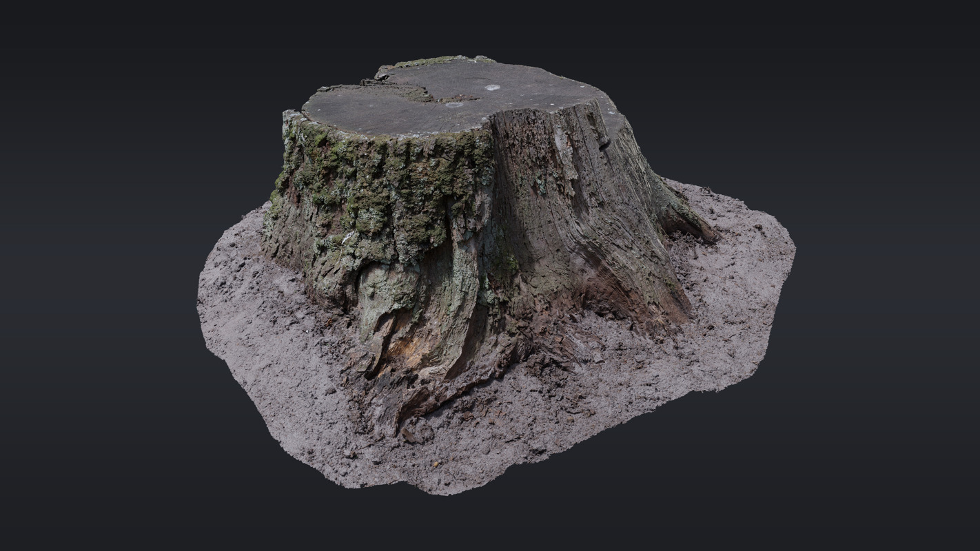Screen dimensions: 980x551
Task: Click the crack notch on the stump's top surface
Action: point(414,93)
